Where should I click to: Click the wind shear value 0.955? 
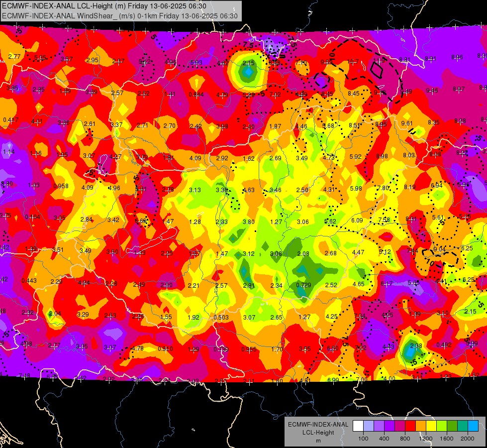click(x=249, y=349)
